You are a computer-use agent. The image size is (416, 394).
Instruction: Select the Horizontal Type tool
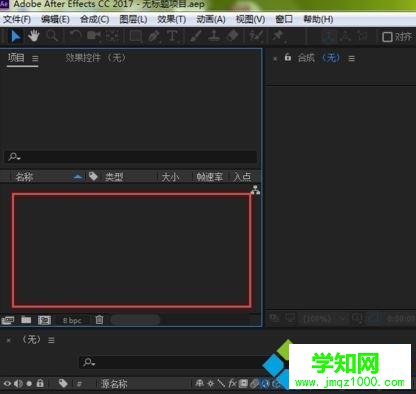[172, 36]
